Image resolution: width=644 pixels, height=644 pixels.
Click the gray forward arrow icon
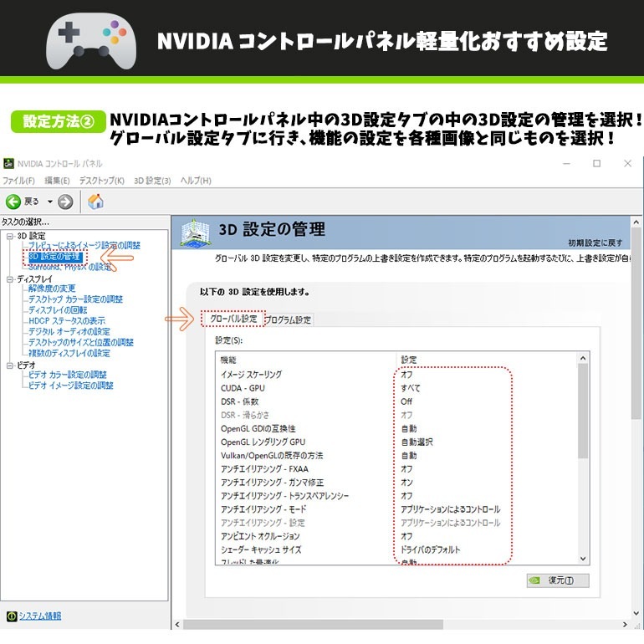click(65, 202)
